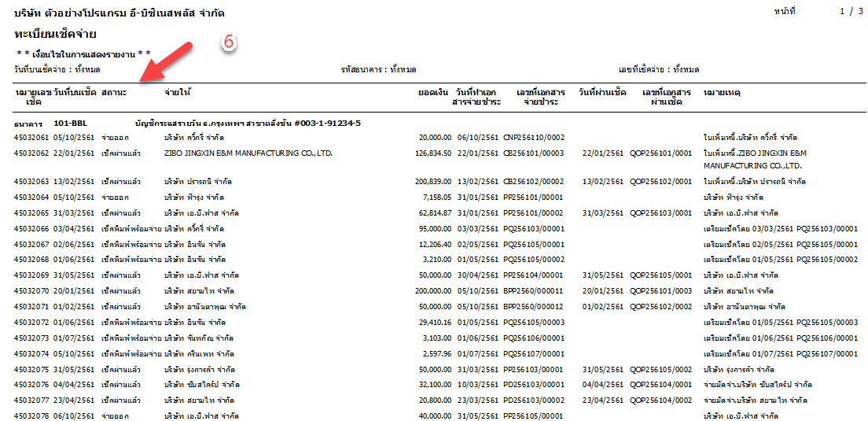Select document number PQ256103/00001

coord(534,228)
